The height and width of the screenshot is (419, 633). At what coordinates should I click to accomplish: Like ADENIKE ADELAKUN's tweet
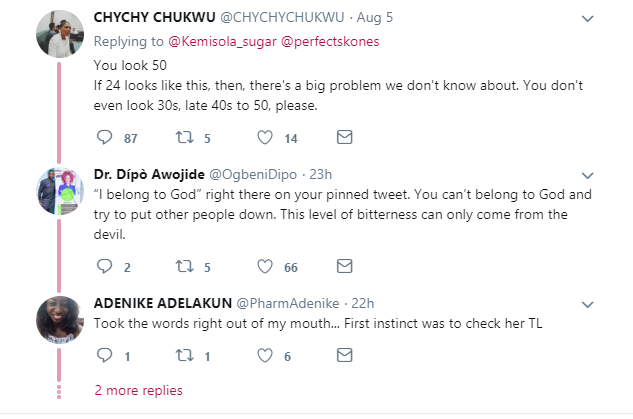265,355
